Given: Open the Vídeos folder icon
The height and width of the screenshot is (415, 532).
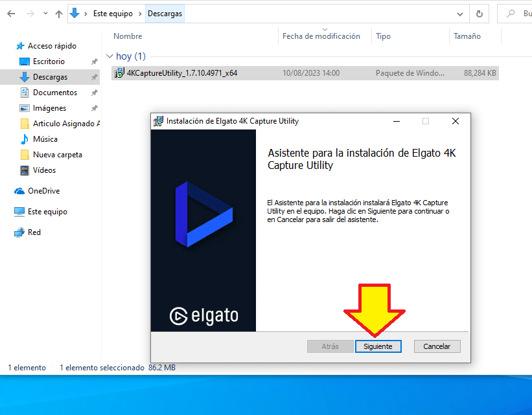Looking at the screenshot, I should 25,170.
